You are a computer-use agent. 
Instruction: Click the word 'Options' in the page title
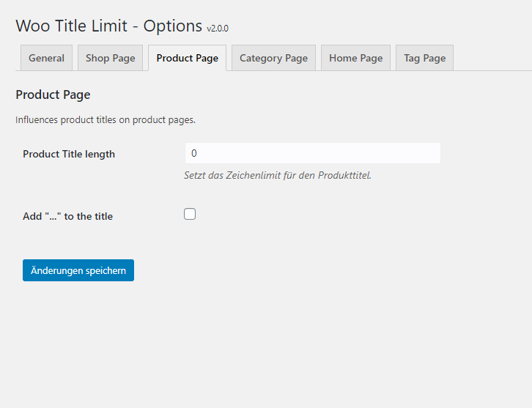(x=173, y=26)
